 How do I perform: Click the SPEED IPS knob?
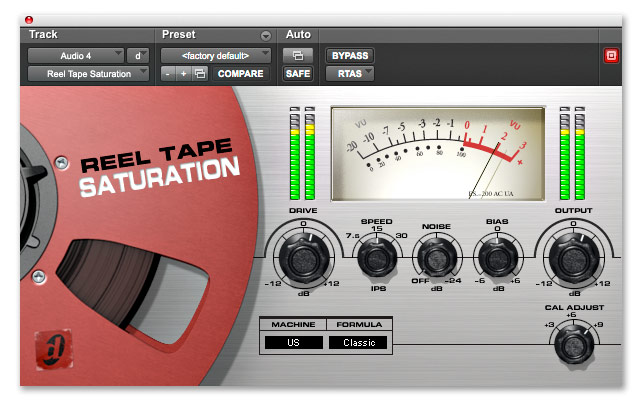(x=377, y=258)
